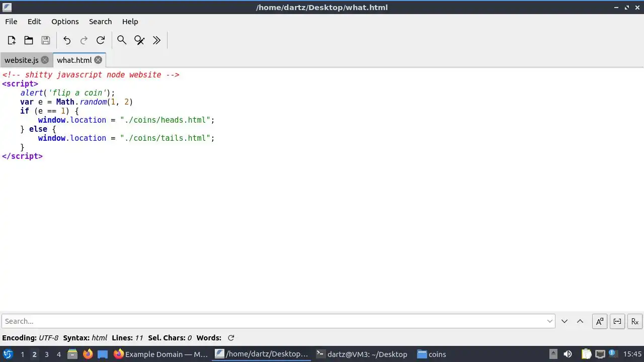Open the File menu
The height and width of the screenshot is (362, 644).
(11, 22)
